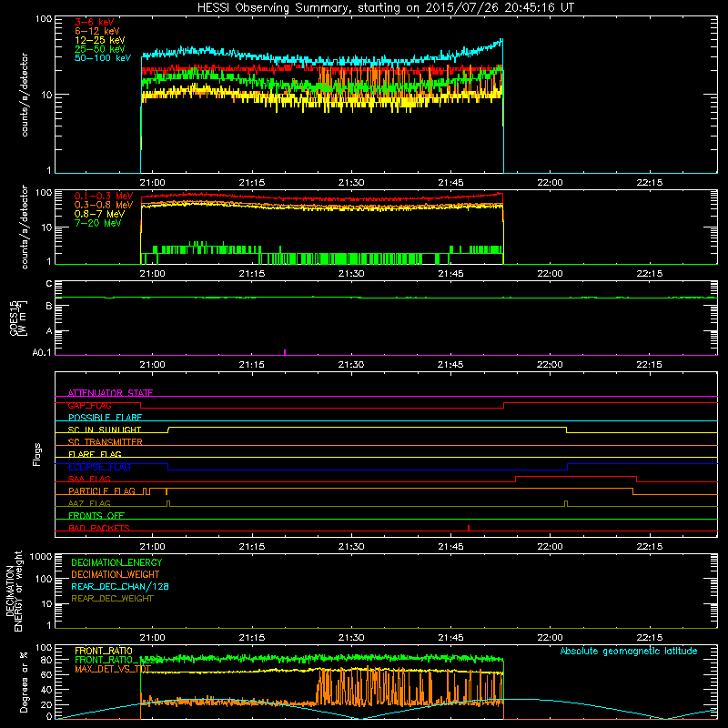Image resolution: width=728 pixels, height=728 pixels.
Task: Select the DECIMATION_ENERGY legend label
Action: click(116, 562)
